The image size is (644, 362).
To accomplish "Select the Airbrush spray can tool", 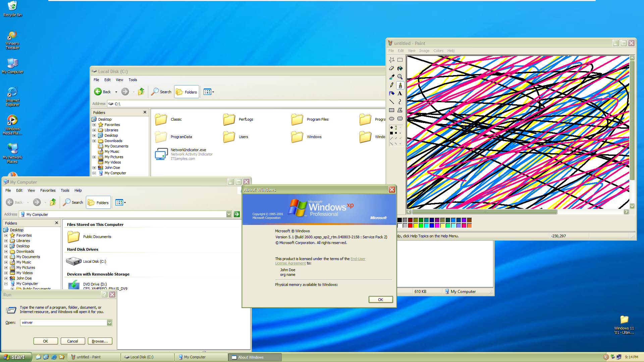I will coord(391,94).
